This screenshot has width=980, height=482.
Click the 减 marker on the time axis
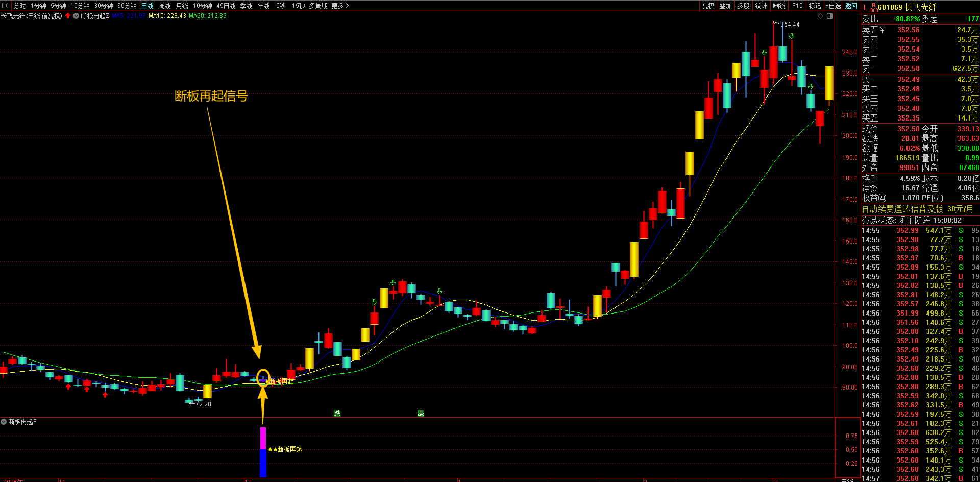421,413
